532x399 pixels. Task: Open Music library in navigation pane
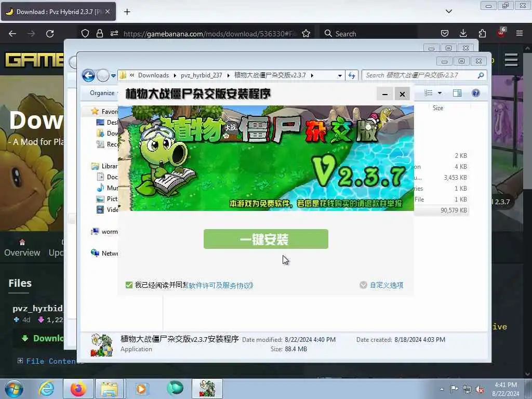107,188
